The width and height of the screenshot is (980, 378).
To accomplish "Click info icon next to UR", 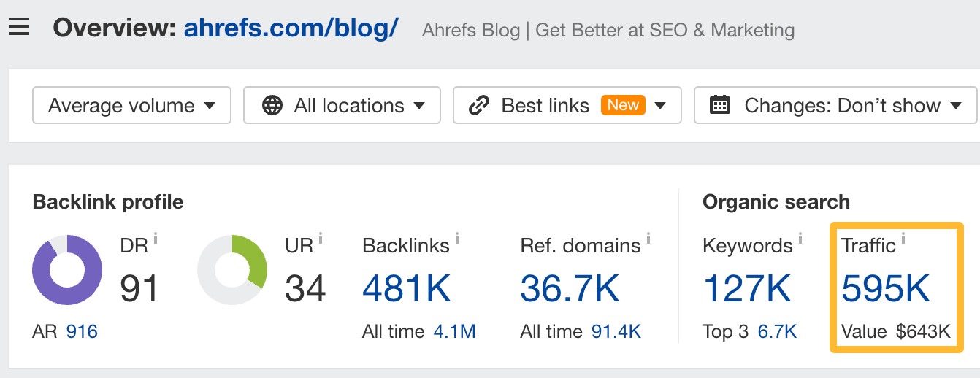I will click(321, 238).
